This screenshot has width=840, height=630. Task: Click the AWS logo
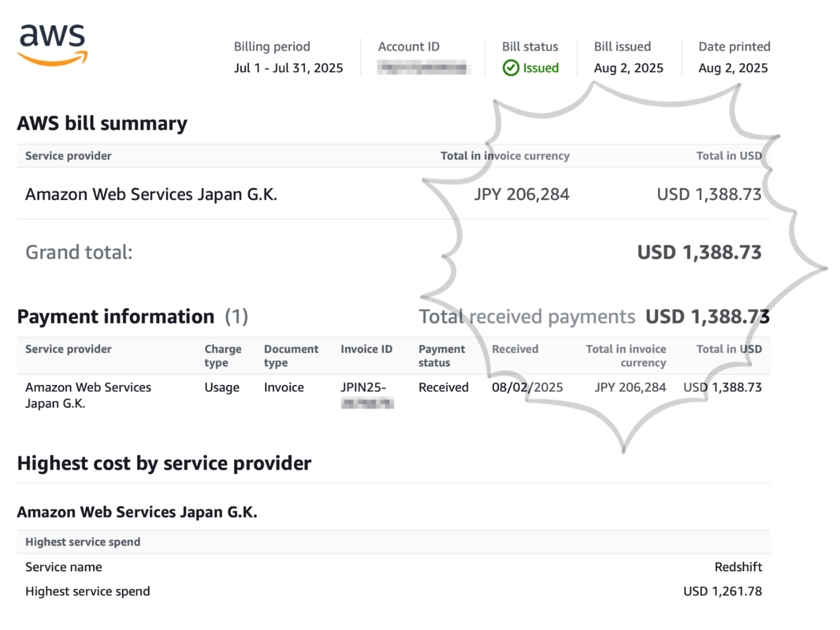53,45
